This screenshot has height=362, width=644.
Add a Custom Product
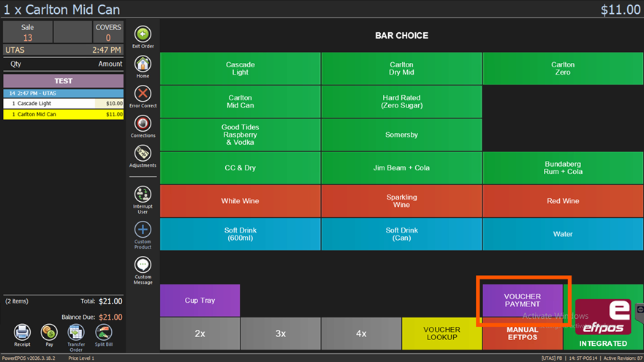143,230
